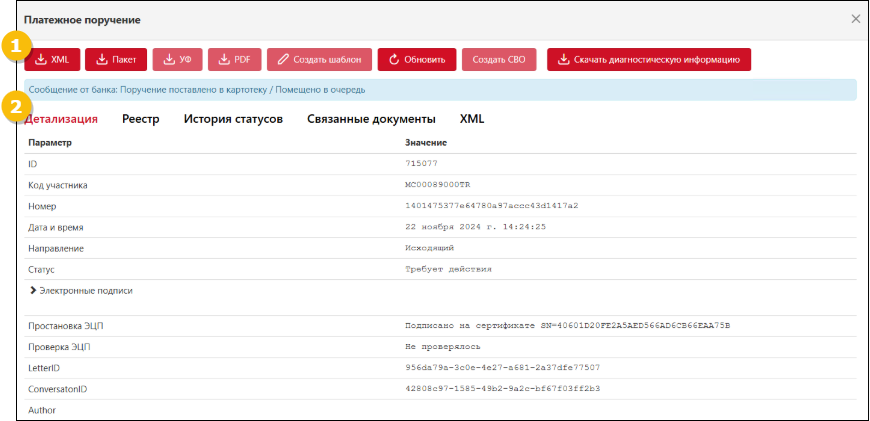Click the Номер value hash string
The width and height of the screenshot is (870, 421).
491,205
